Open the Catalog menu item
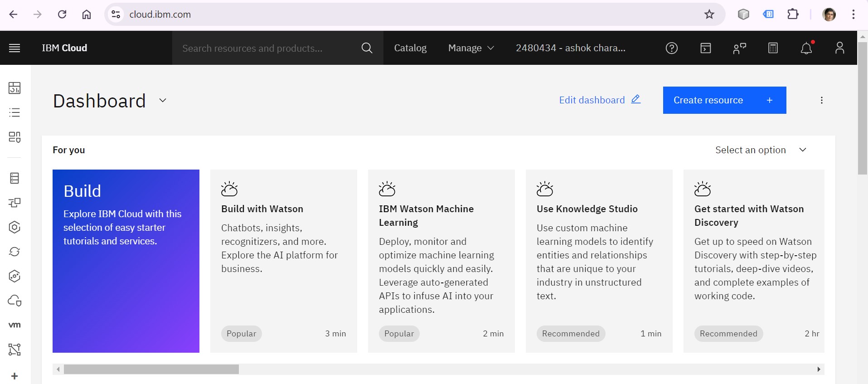Image resolution: width=868 pixels, height=384 pixels. click(x=410, y=48)
